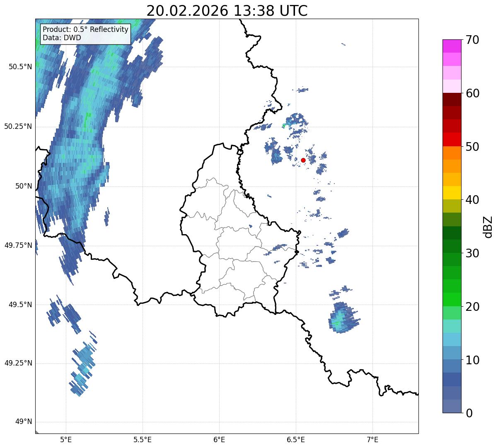Click the "5.5°E" longitude label
Viewport: 498px width, 448px height.
(x=143, y=439)
